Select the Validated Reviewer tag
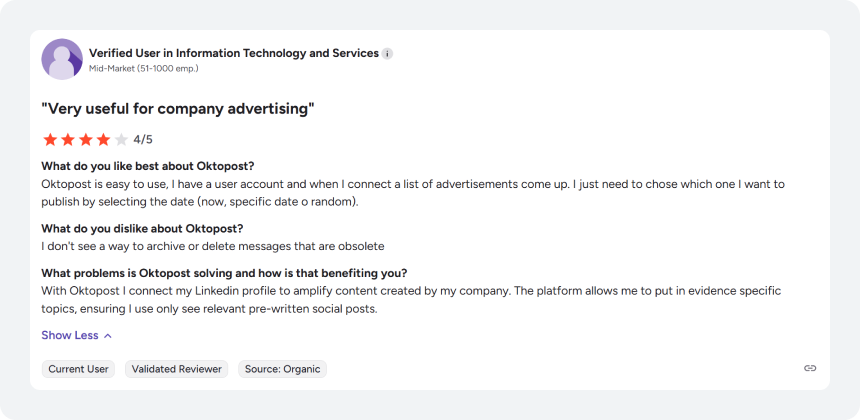 [177, 369]
